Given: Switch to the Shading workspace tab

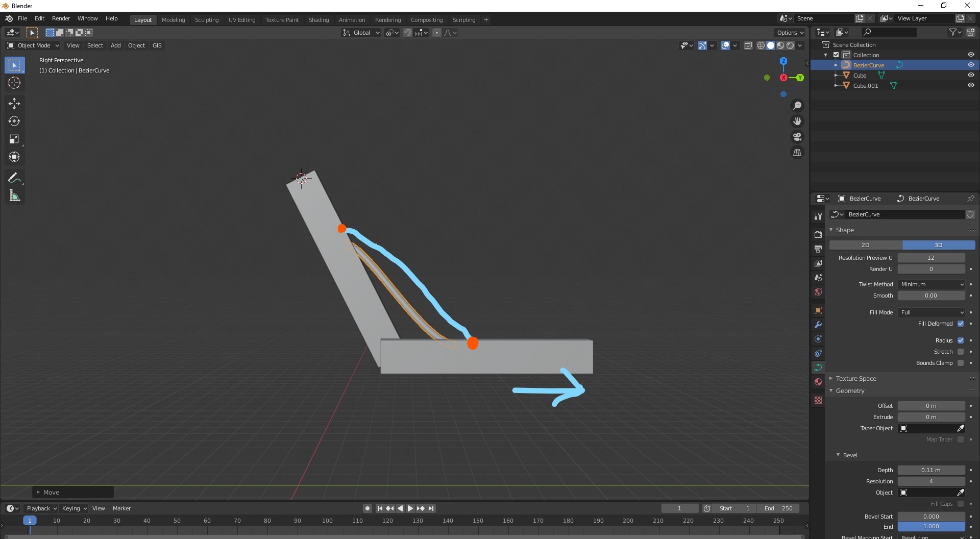Looking at the screenshot, I should point(318,20).
